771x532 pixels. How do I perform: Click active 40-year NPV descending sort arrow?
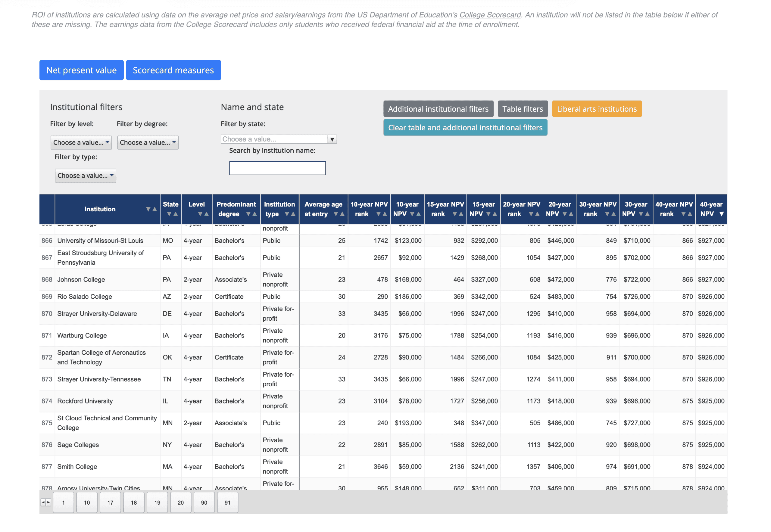[722, 214]
